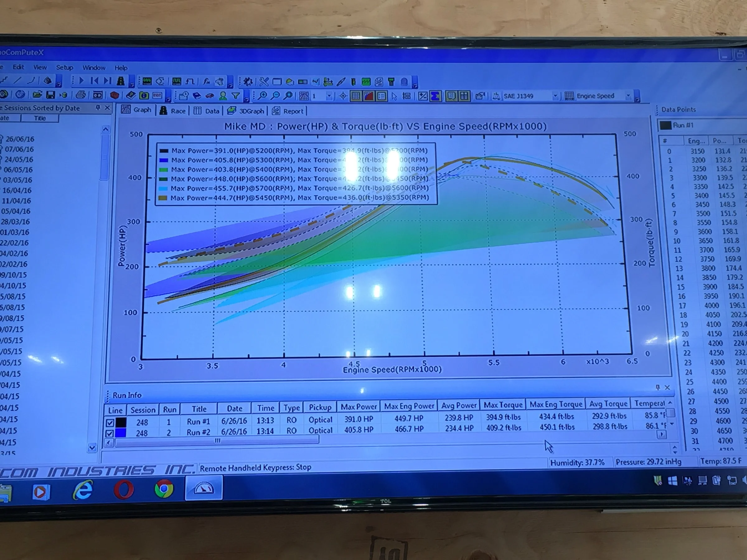Click the floppy disk save icon

[50, 95]
